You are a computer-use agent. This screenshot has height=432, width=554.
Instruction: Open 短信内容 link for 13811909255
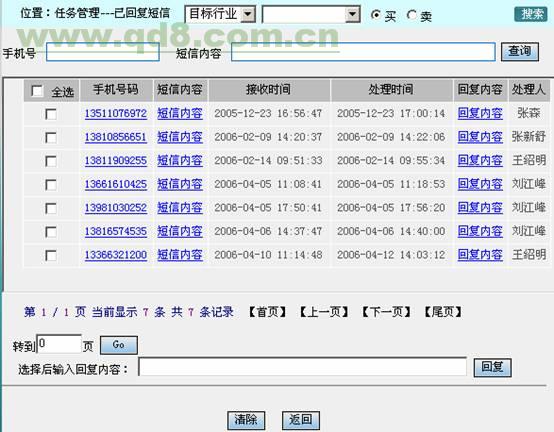coord(180,161)
